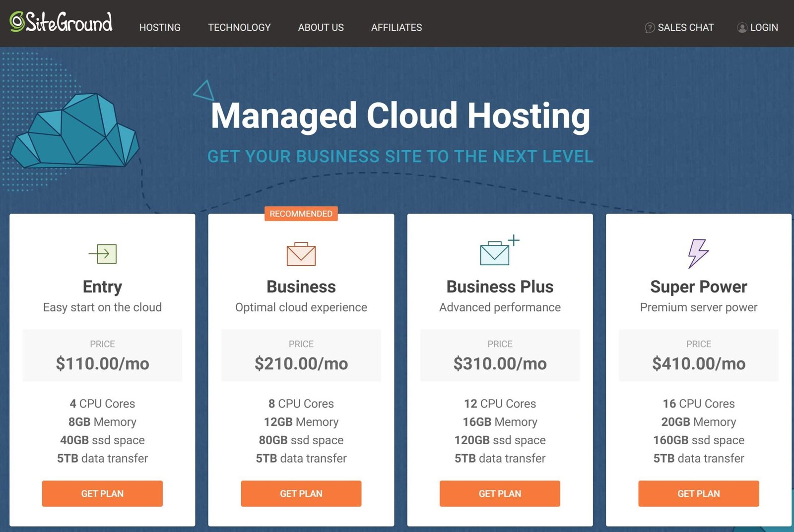Click '16 CPU Cores' spec
This screenshot has height=532, width=794.
[699, 404]
